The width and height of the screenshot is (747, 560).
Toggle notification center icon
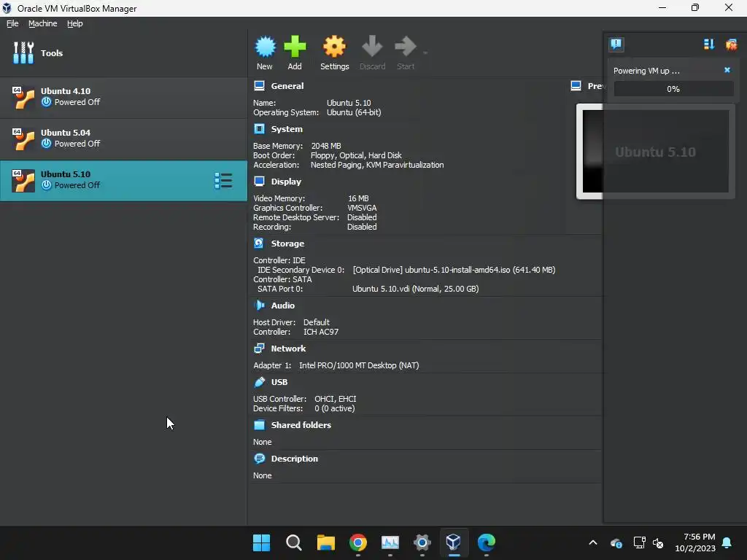(616, 44)
